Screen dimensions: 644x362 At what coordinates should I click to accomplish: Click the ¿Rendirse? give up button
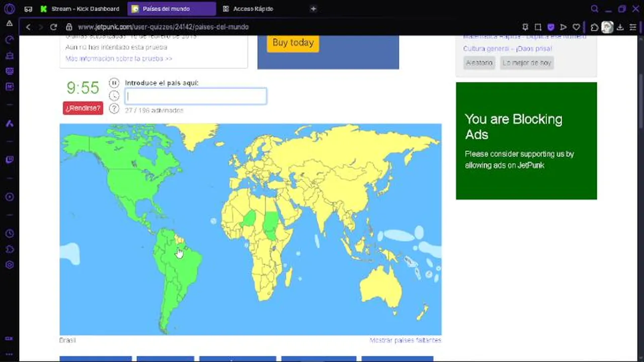coord(83,108)
